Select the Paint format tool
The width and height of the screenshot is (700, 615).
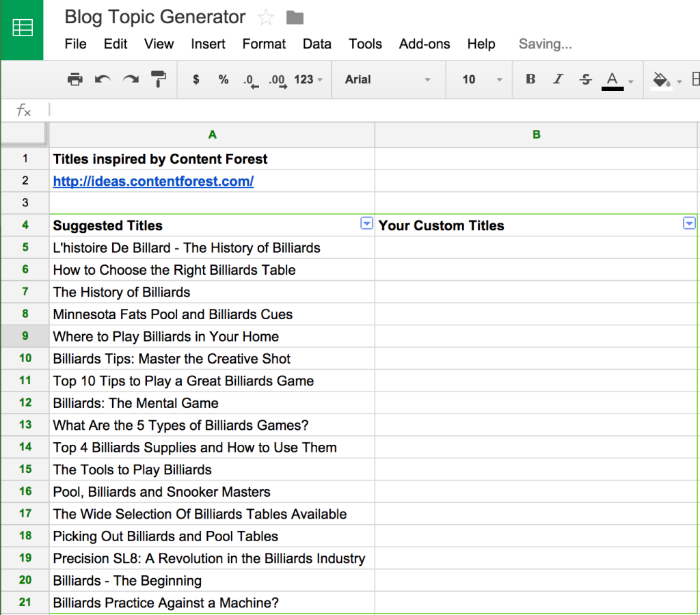(159, 79)
